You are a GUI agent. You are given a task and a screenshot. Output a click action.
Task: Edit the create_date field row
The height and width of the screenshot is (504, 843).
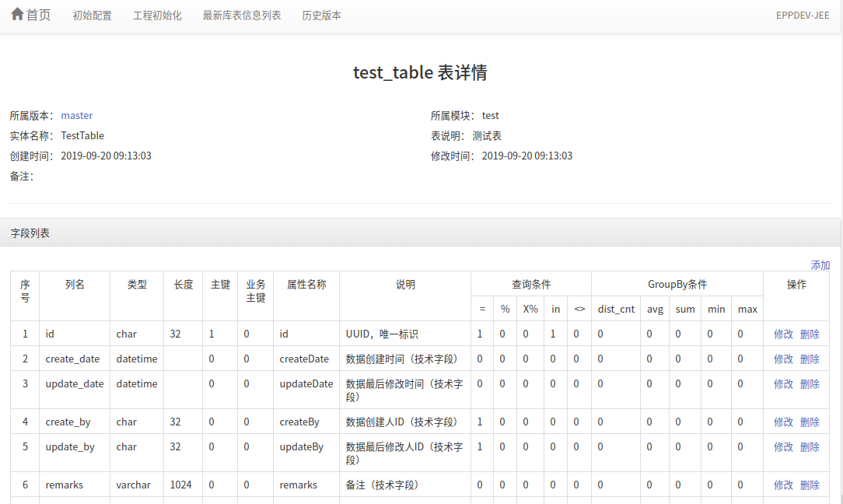pyautogui.click(x=783, y=359)
